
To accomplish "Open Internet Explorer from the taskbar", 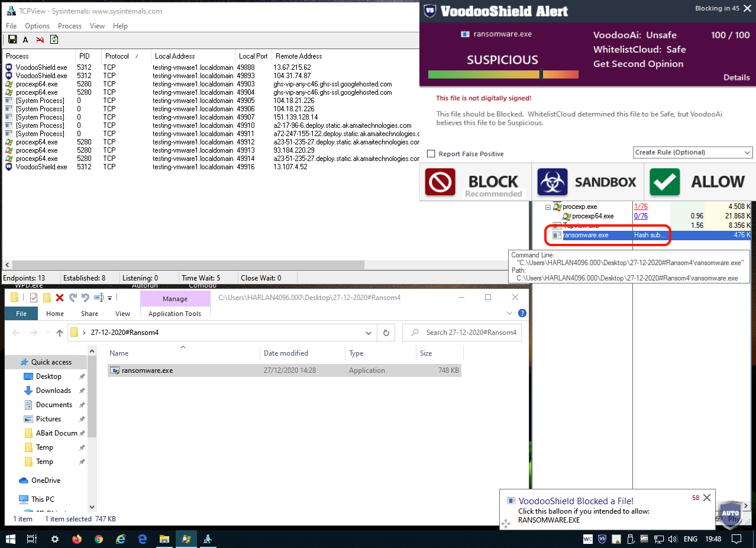I will coord(121,539).
